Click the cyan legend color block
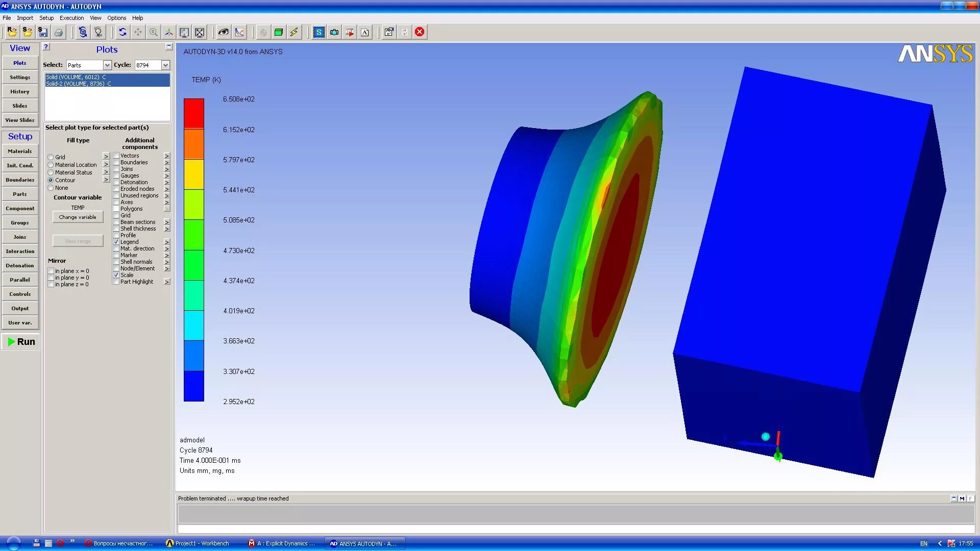Viewport: 980px width, 551px height. pyautogui.click(x=194, y=325)
